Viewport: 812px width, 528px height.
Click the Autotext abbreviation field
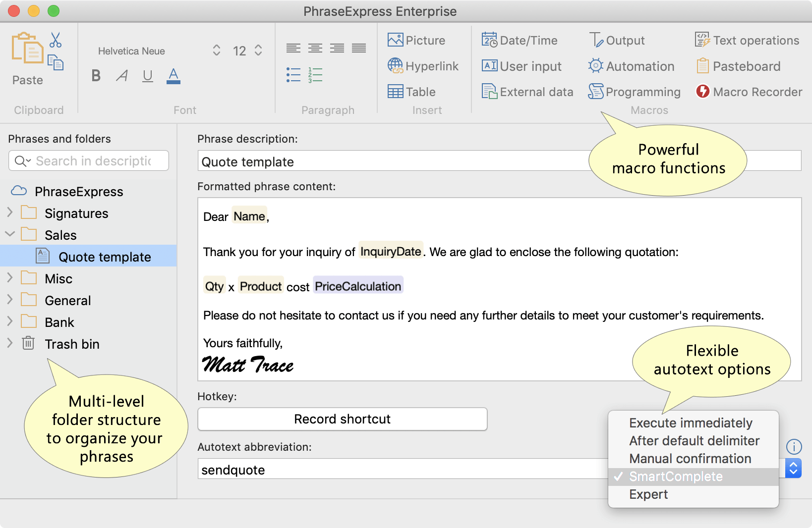[x=403, y=469]
